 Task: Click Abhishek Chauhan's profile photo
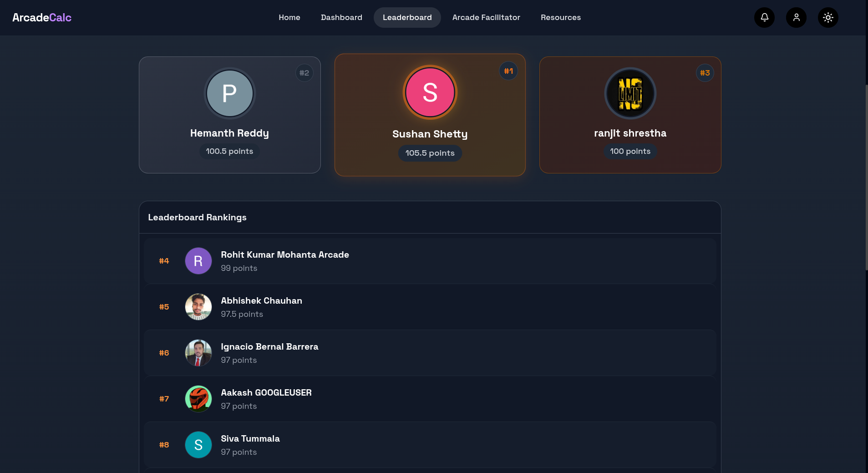[198, 307]
